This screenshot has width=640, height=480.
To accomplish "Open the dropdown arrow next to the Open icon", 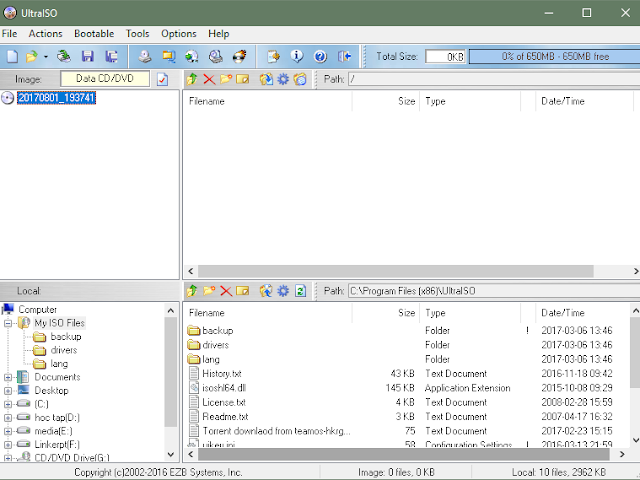I will click(x=46, y=56).
